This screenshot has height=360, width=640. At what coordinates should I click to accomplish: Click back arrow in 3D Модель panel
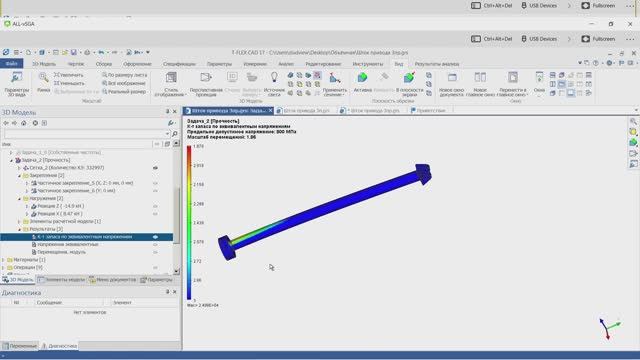point(6,123)
